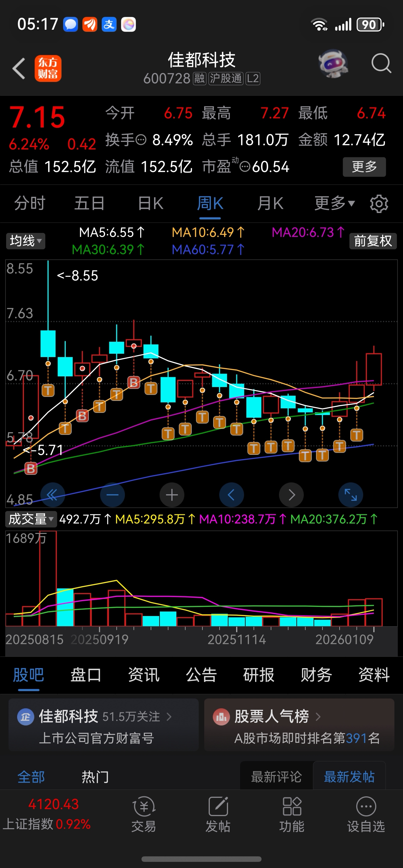Viewport: 403px width, 868px height.
Task: Open the 公告 announcements tab
Action: coord(201,675)
